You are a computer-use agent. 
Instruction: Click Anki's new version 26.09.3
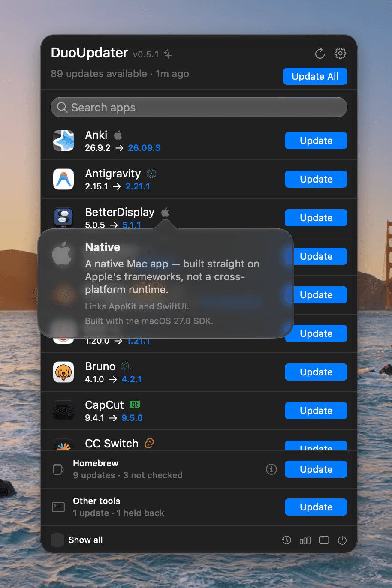144,148
